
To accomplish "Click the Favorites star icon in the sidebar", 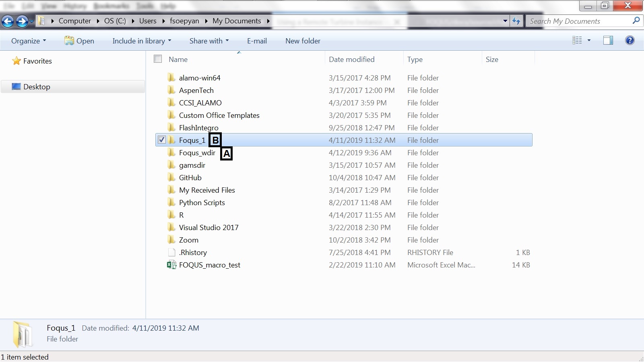I will click(x=16, y=61).
